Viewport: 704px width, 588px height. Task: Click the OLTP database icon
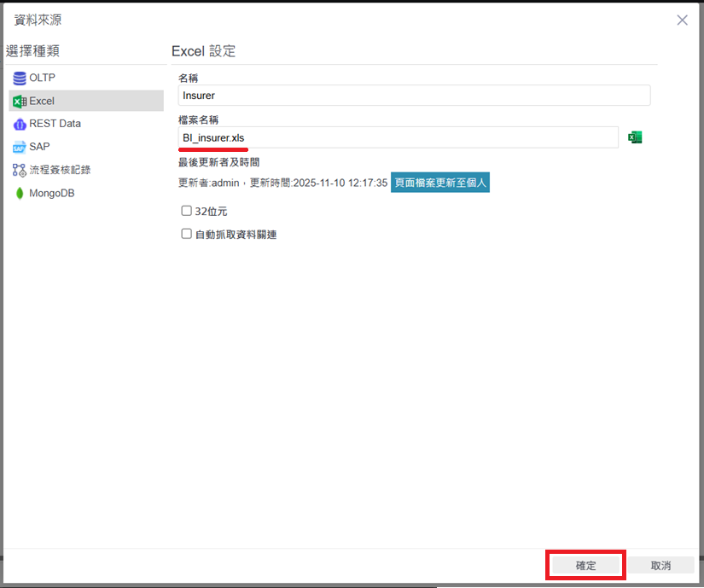coord(20,79)
